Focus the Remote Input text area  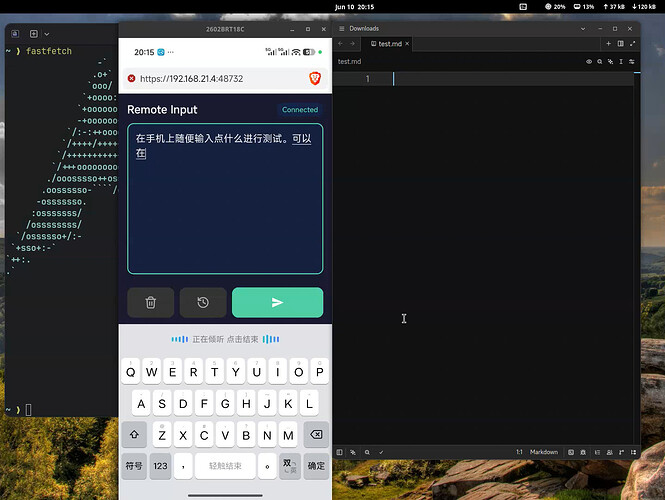[225, 199]
